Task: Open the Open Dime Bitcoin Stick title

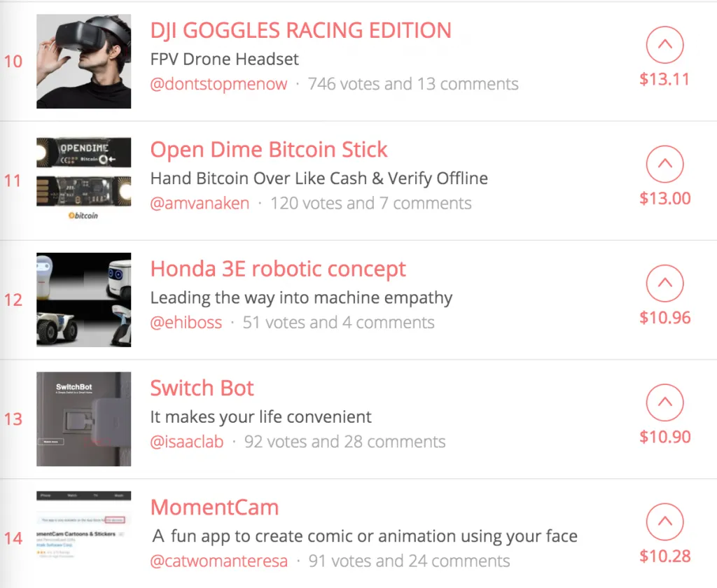Action: (269, 150)
